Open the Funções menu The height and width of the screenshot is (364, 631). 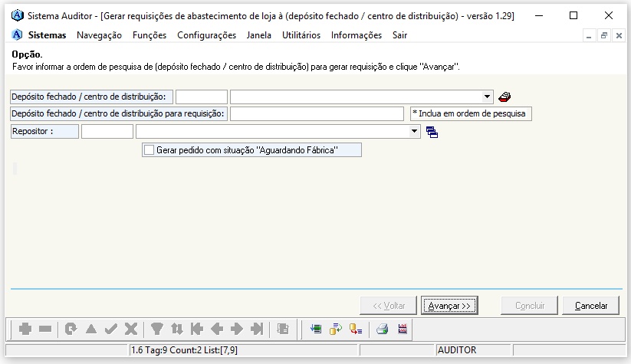click(149, 35)
